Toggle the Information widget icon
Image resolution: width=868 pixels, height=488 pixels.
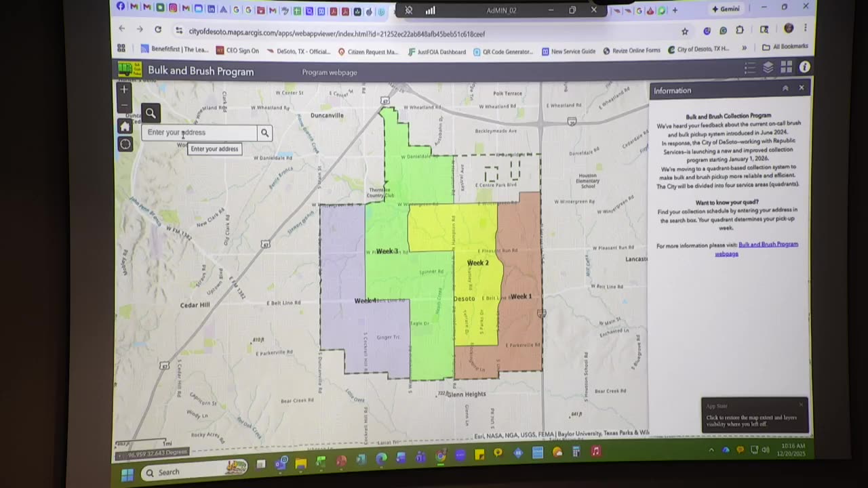(805, 67)
